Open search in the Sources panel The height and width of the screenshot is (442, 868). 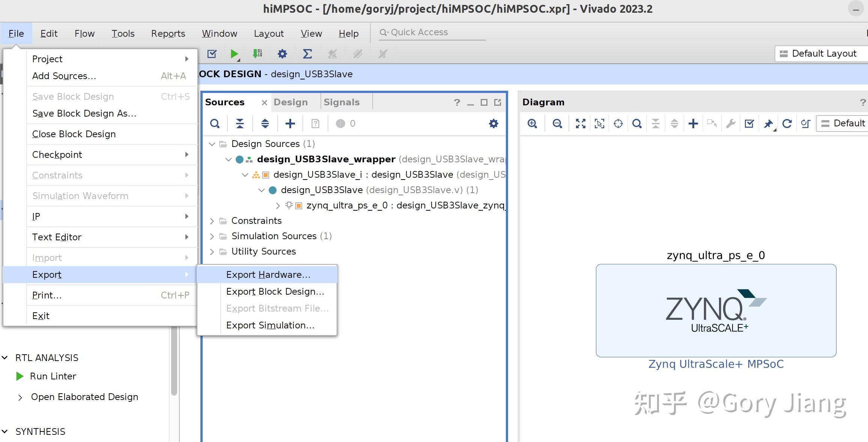[215, 123]
